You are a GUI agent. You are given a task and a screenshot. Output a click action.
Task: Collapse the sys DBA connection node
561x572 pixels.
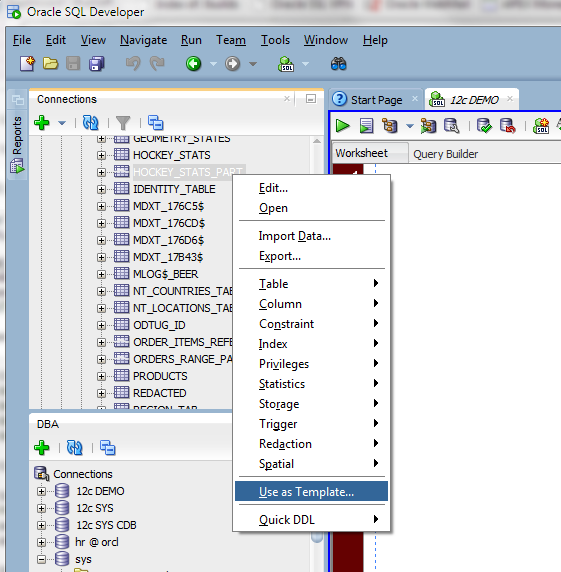pos(41,559)
